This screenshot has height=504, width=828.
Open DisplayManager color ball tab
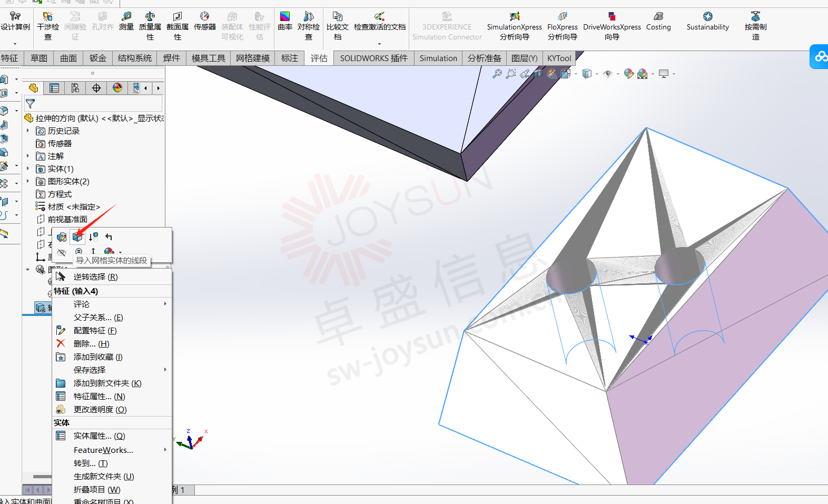117,88
